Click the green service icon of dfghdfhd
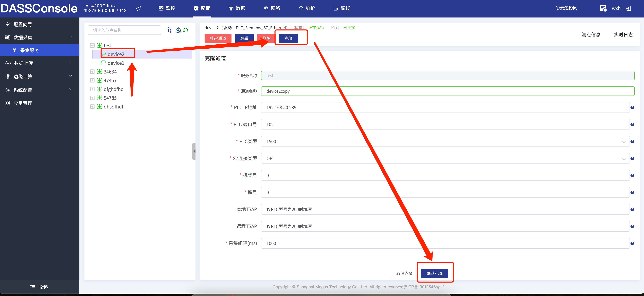The height and width of the screenshot is (296, 644). tap(99, 89)
